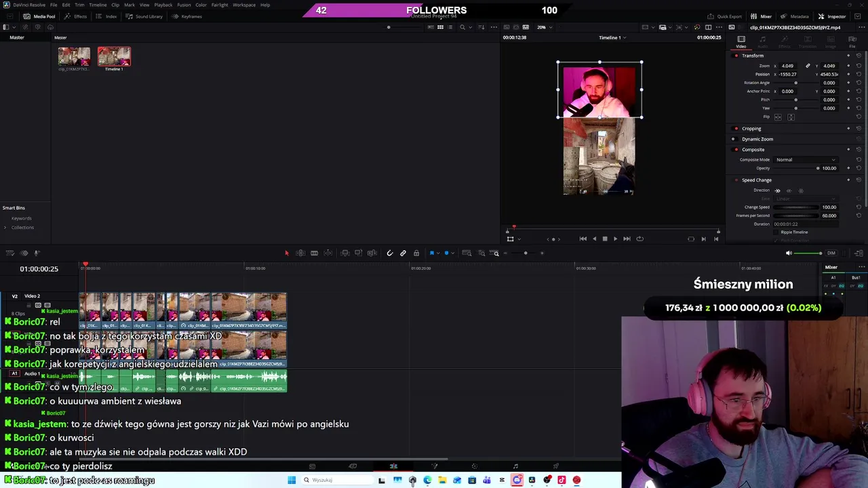
Task: Open File Explorer from the taskbar
Action: (x=442, y=480)
